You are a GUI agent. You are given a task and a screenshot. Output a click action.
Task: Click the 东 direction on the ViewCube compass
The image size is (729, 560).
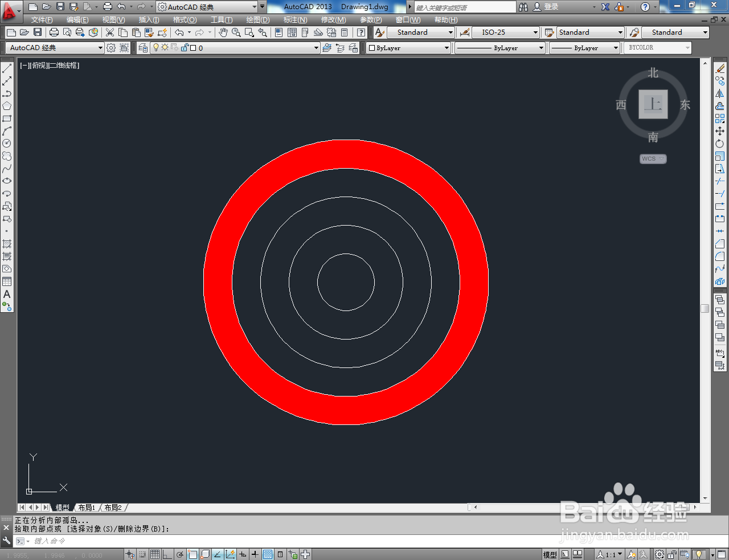685,105
